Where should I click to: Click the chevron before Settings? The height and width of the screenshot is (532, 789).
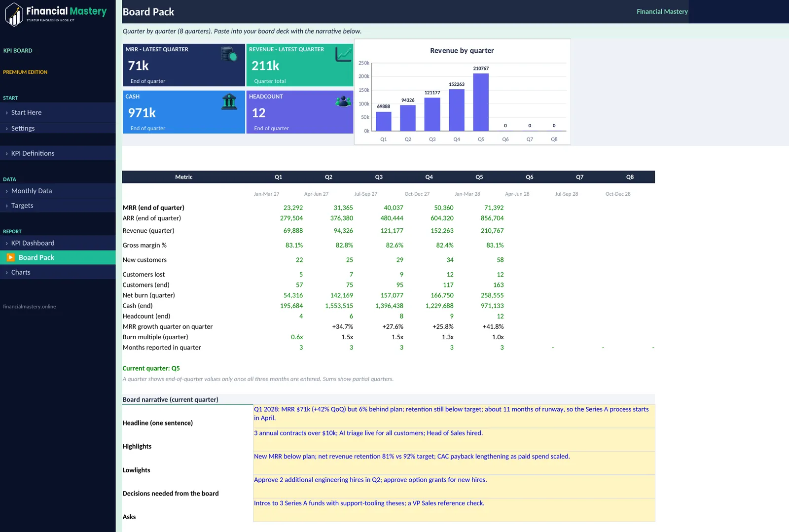click(6, 129)
